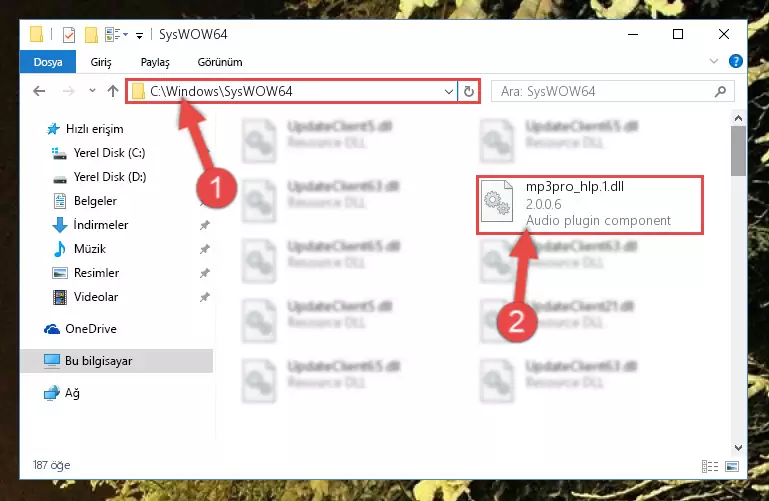This screenshot has width=769, height=501.
Task: Refresh the SysWOW64 folder view
Action: tap(469, 92)
